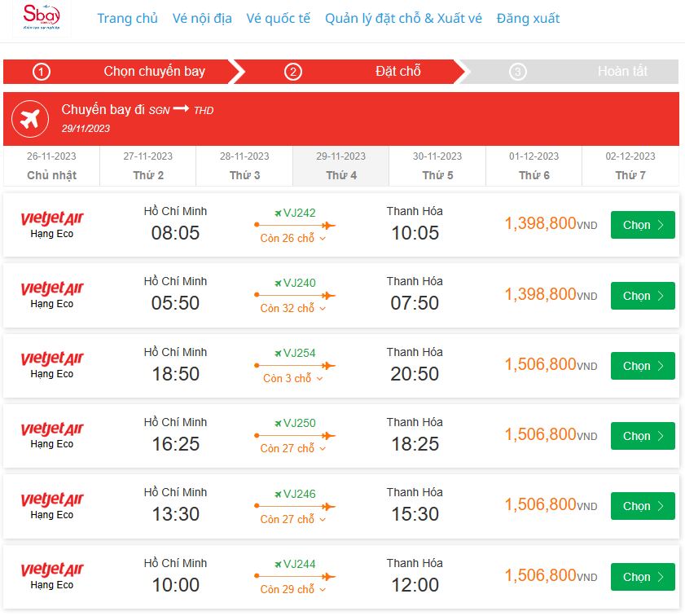Expand "Còn 3 chỗ" for flight VJ254
The image size is (685, 616).
click(x=293, y=379)
